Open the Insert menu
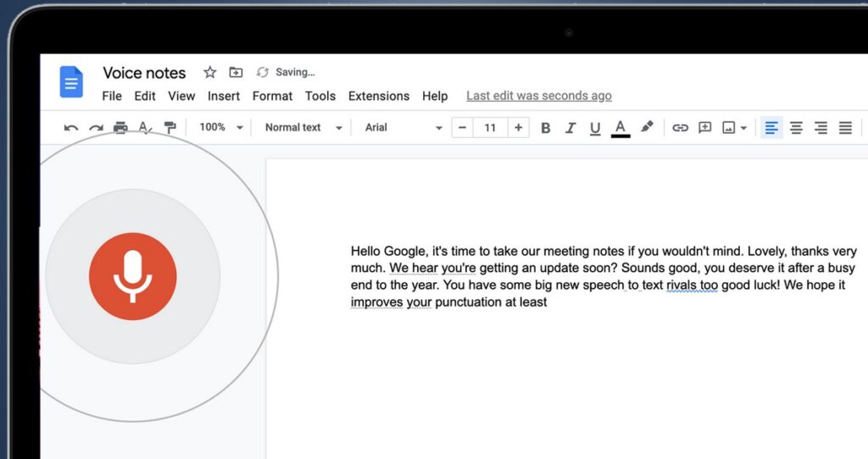The image size is (868, 459). tap(224, 96)
